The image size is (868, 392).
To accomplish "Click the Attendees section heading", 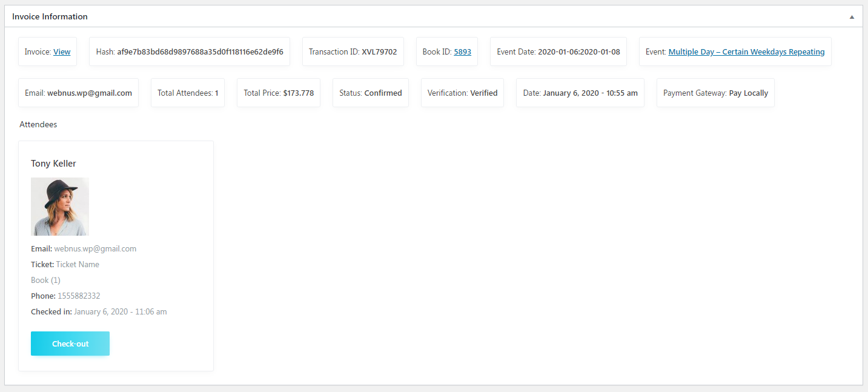I will (x=38, y=124).
